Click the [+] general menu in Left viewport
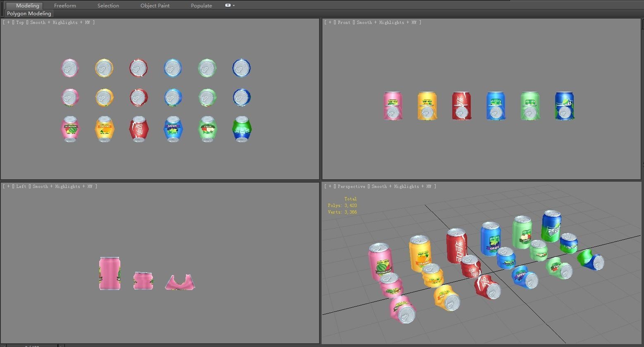 8,186
